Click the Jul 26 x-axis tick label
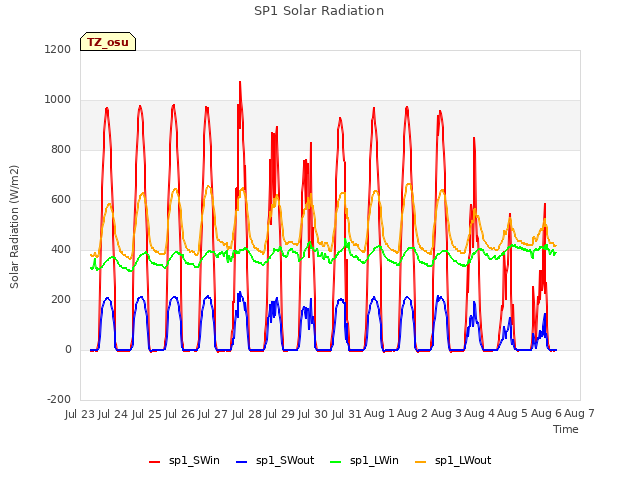This screenshot has height=480, width=640. point(180,414)
